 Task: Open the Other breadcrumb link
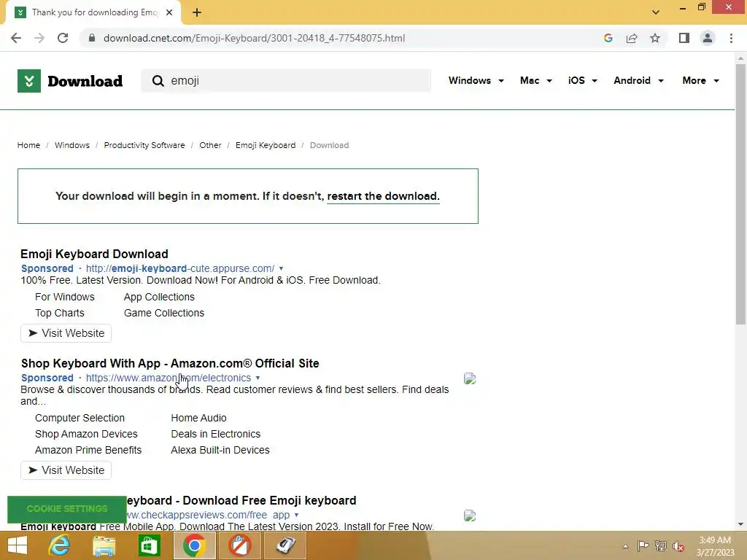(x=210, y=145)
